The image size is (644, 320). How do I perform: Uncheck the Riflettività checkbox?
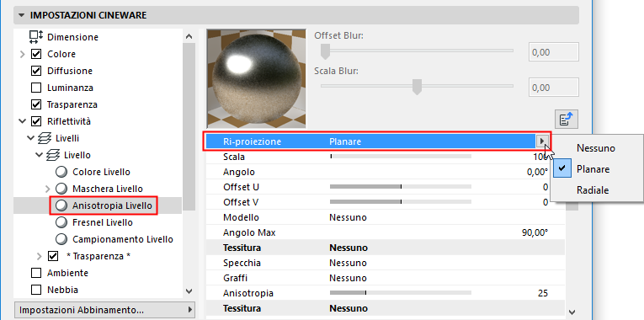36,121
